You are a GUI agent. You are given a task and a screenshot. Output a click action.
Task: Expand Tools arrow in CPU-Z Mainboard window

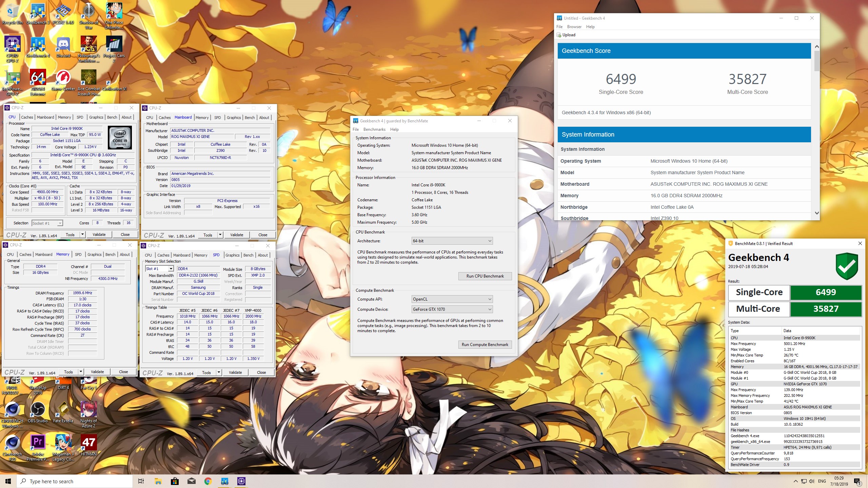click(x=220, y=235)
